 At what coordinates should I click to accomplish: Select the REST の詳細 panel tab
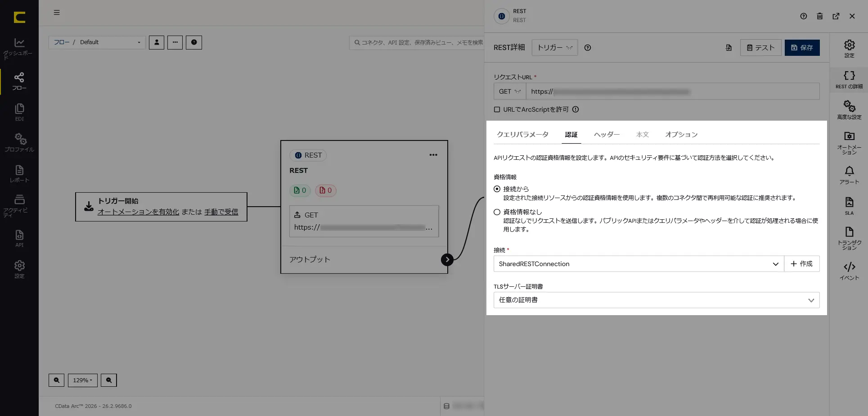click(849, 80)
